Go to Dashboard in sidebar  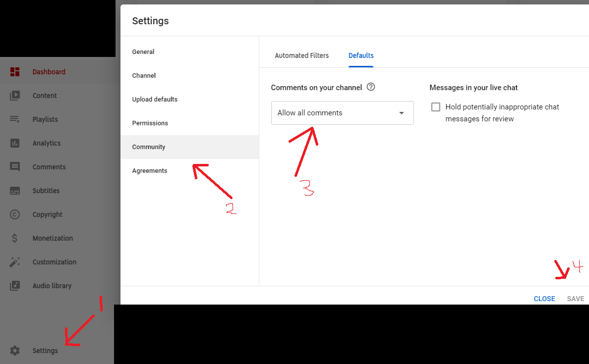(49, 72)
